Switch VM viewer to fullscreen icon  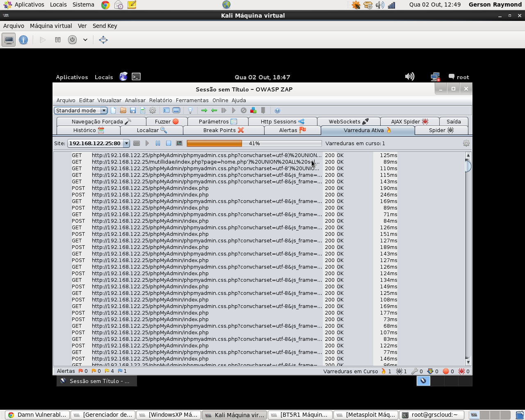pyautogui.click(x=103, y=40)
